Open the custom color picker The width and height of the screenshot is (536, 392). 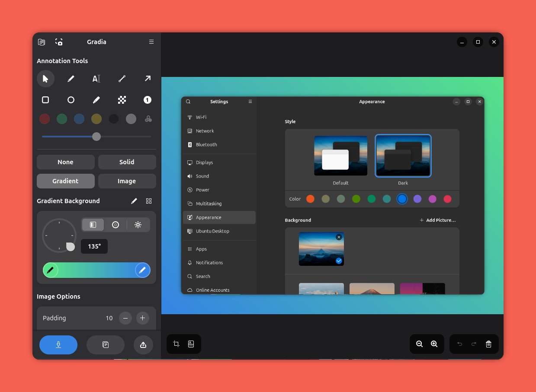148,119
